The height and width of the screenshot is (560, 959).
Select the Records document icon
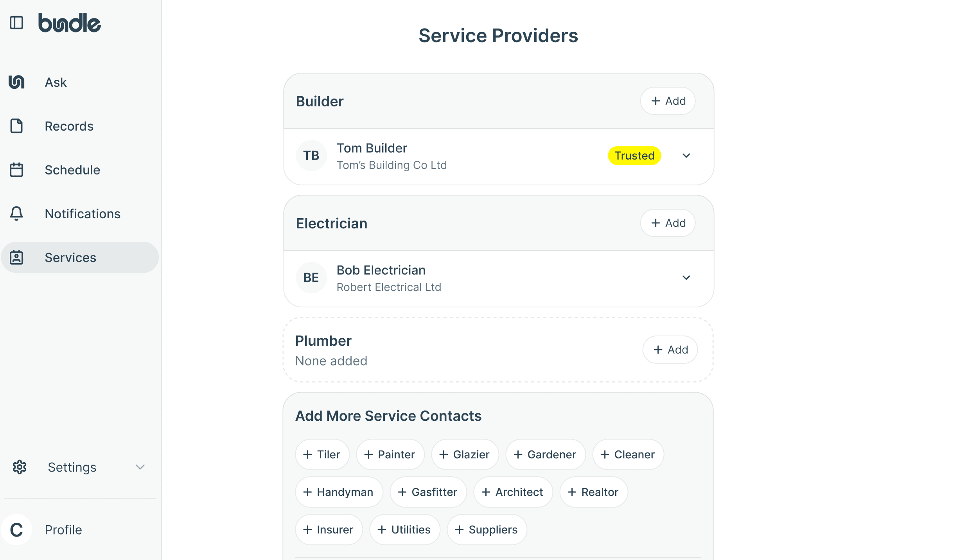(16, 126)
